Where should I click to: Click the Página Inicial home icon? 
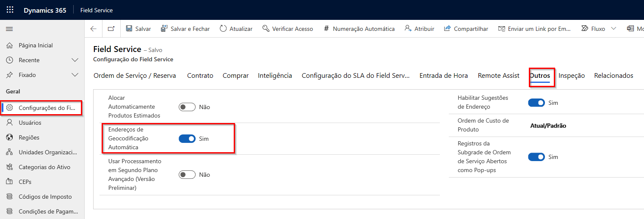[x=10, y=45]
